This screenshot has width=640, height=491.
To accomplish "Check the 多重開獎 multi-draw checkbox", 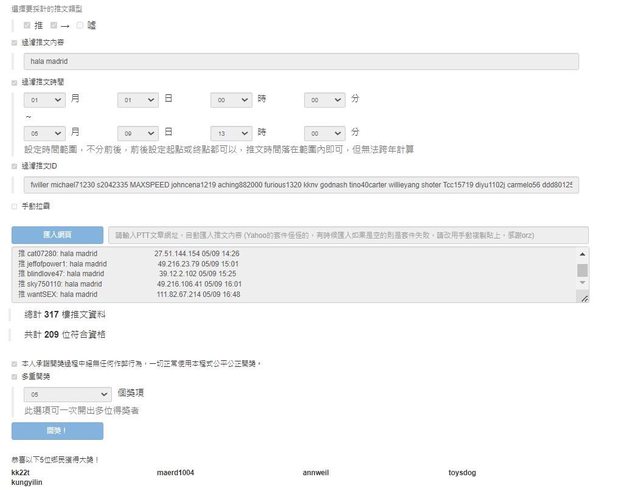I will click(x=14, y=377).
